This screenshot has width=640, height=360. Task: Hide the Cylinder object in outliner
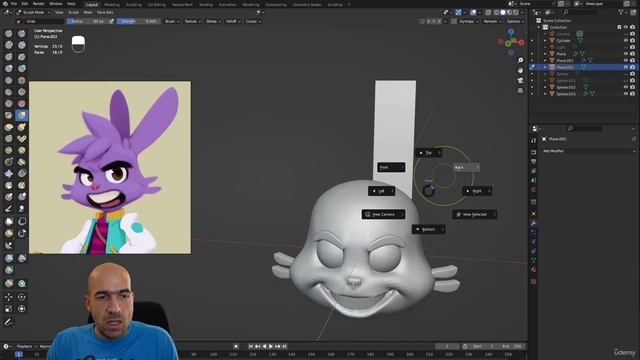(626, 40)
